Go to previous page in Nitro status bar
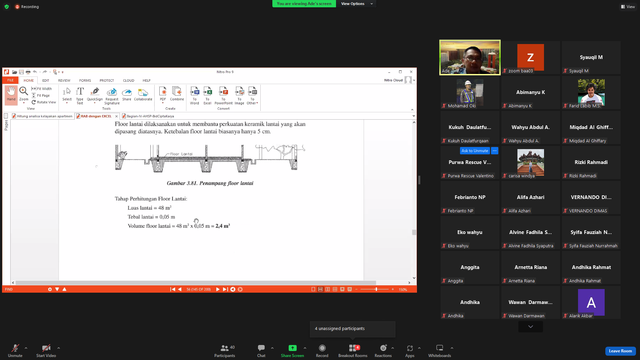 point(180,289)
